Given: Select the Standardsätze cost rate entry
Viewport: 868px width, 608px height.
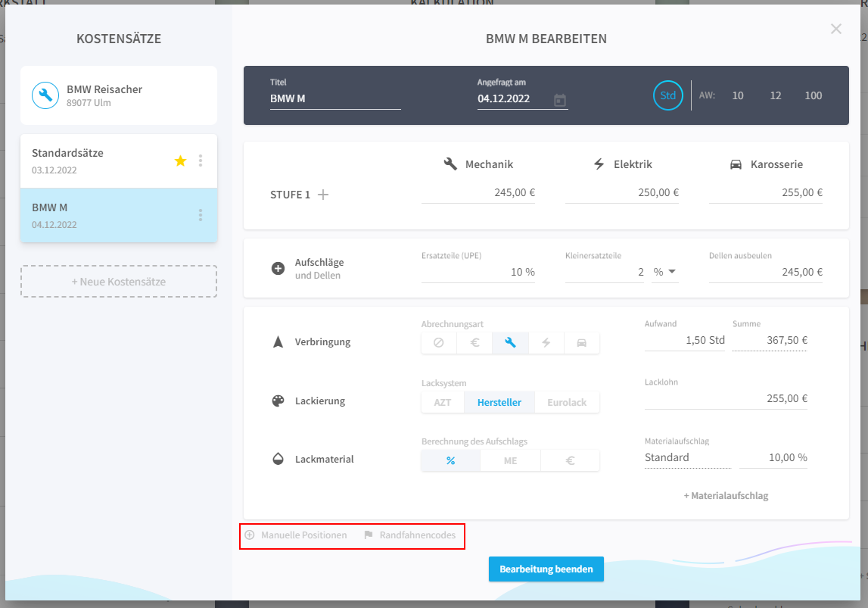Looking at the screenshot, I should [x=119, y=161].
